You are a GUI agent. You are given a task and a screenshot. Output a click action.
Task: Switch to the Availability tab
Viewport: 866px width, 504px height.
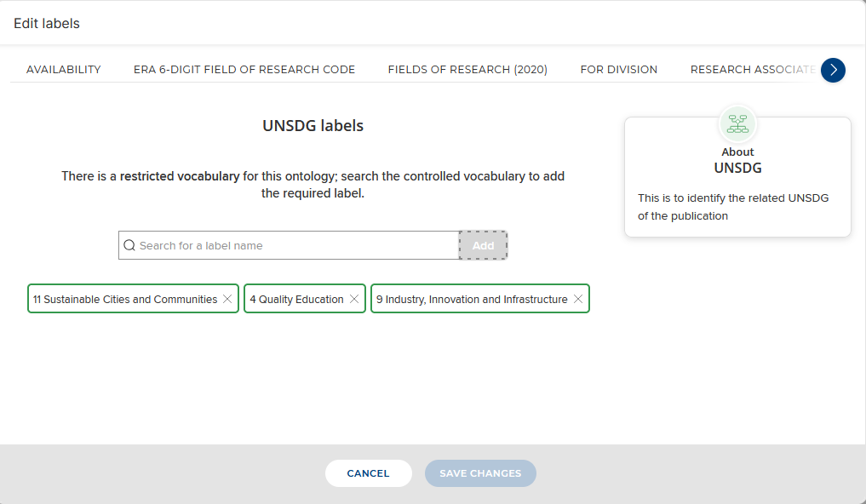(x=64, y=70)
